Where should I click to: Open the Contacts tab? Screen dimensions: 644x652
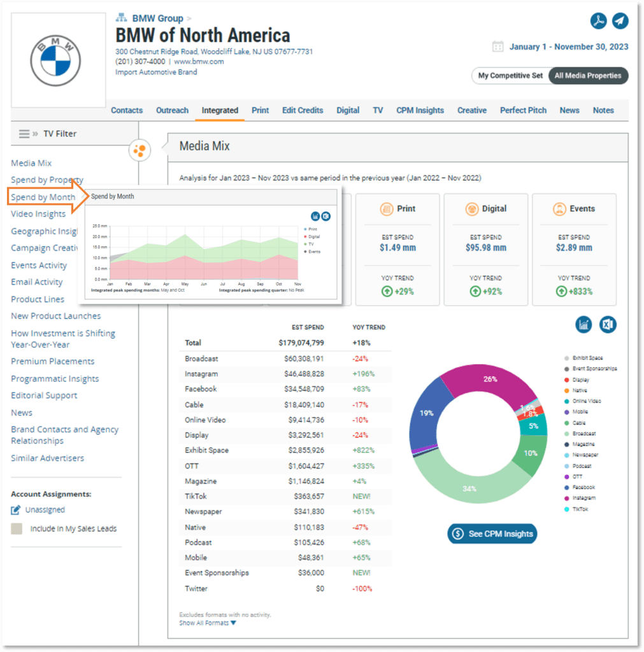pyautogui.click(x=127, y=110)
